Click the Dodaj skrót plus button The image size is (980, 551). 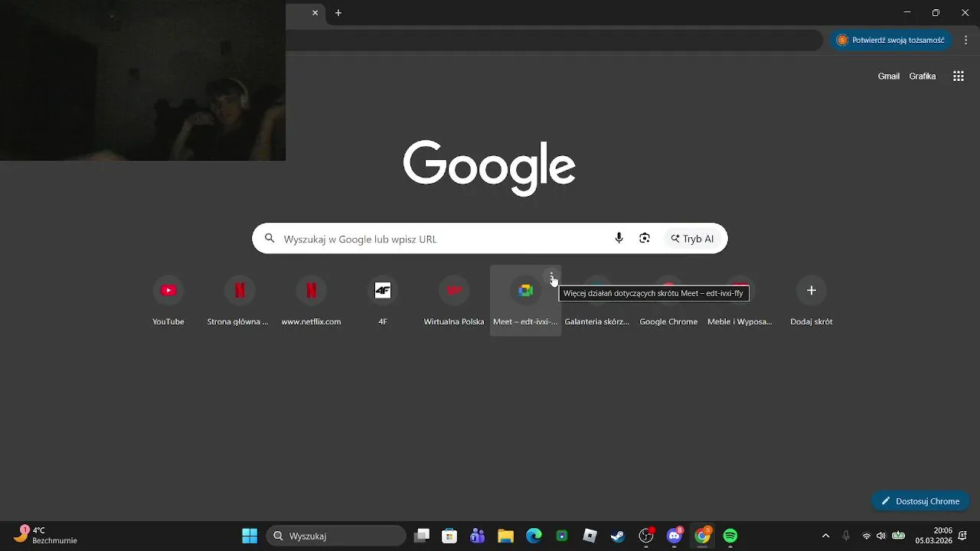(x=812, y=291)
